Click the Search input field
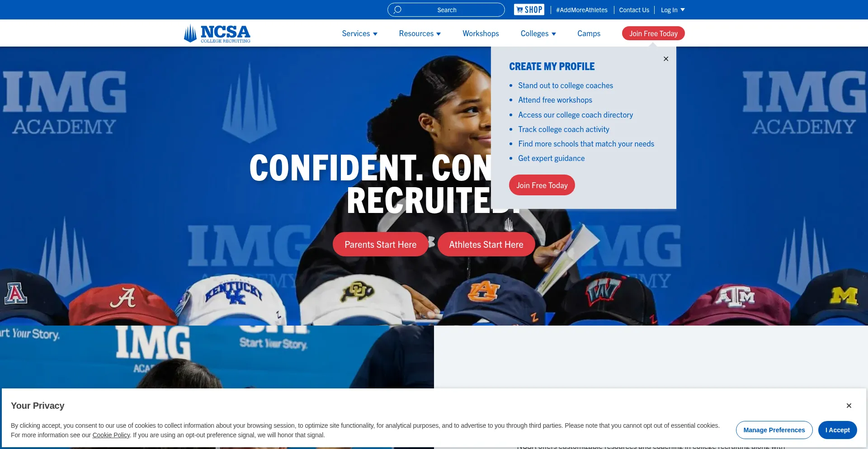 (446, 9)
